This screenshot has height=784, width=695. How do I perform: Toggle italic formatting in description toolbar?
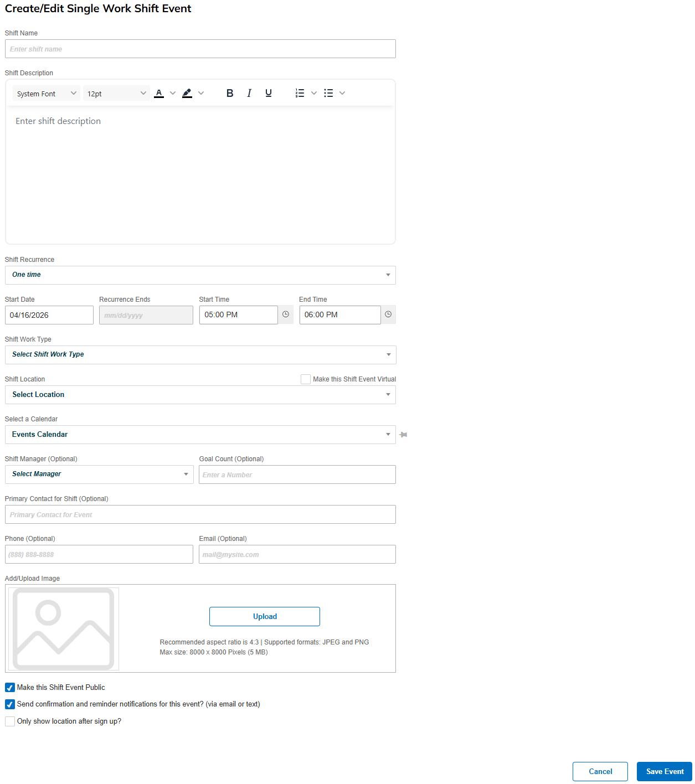click(x=249, y=93)
